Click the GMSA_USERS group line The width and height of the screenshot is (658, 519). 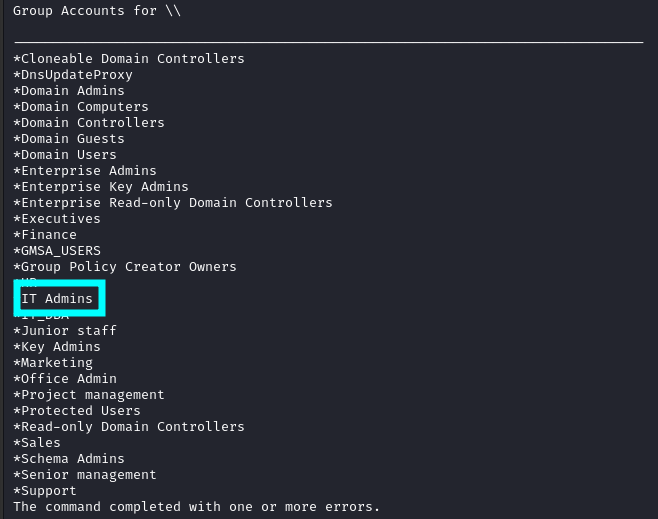[x=57, y=251]
